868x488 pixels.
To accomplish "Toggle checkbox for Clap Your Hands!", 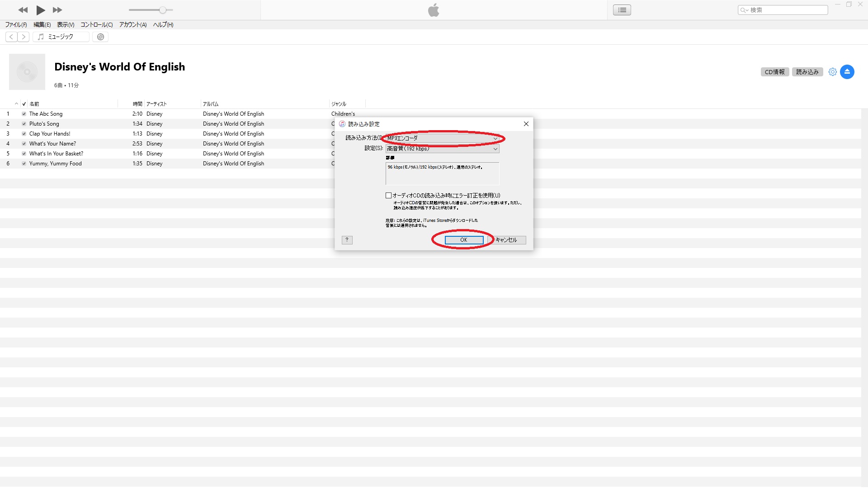I will 24,134.
